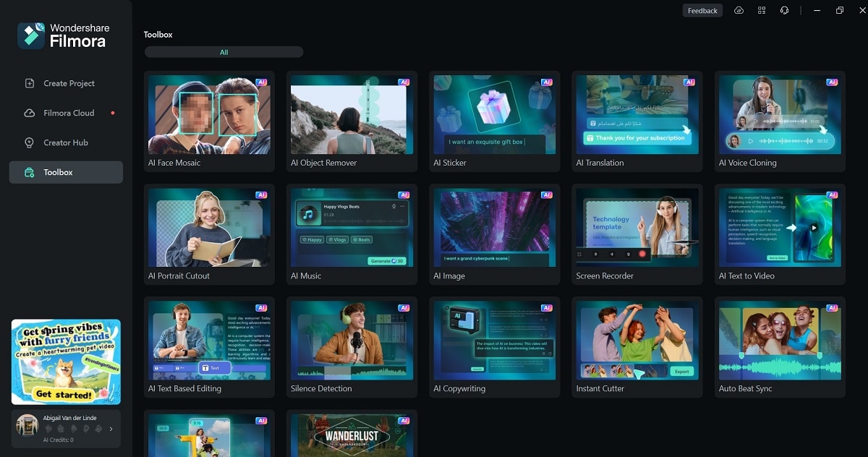Open the partially visible WANDERLUST card
Image resolution: width=868 pixels, height=457 pixels.
pyautogui.click(x=352, y=434)
